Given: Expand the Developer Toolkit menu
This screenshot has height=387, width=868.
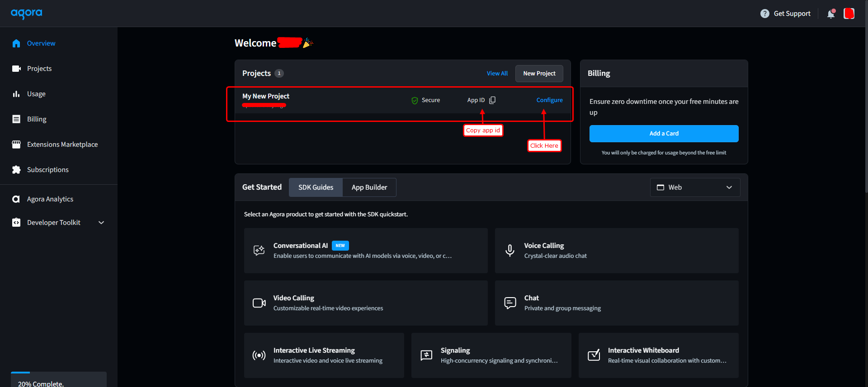Looking at the screenshot, I should (101, 223).
